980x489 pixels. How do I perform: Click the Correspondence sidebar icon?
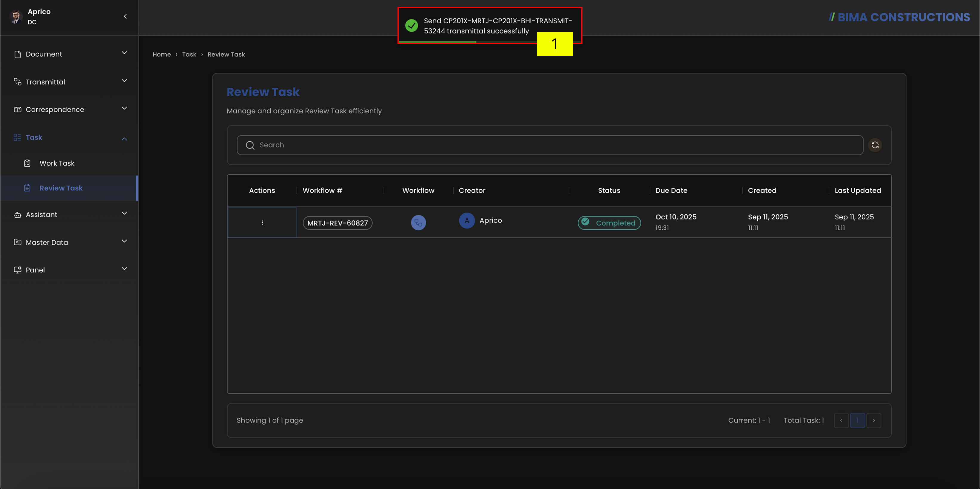click(18, 109)
